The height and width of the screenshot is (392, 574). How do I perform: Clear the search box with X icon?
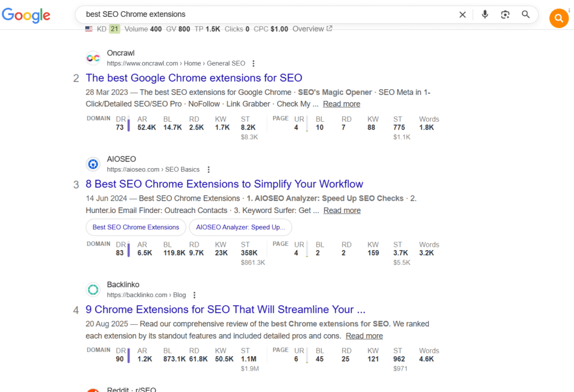(462, 15)
